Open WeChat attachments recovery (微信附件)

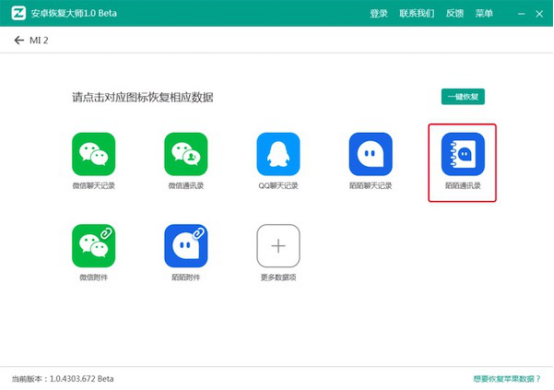coord(94,246)
